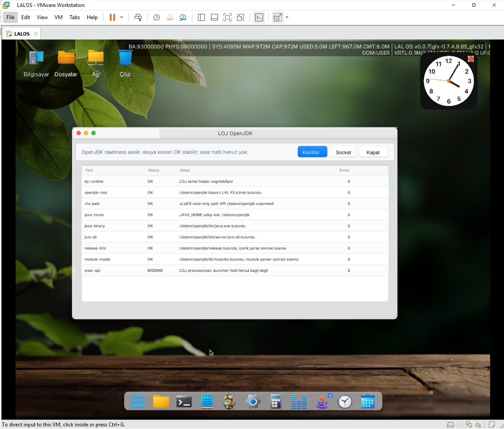
Task: Toggle the thumbnail bar layout icon
Action: click(214, 17)
